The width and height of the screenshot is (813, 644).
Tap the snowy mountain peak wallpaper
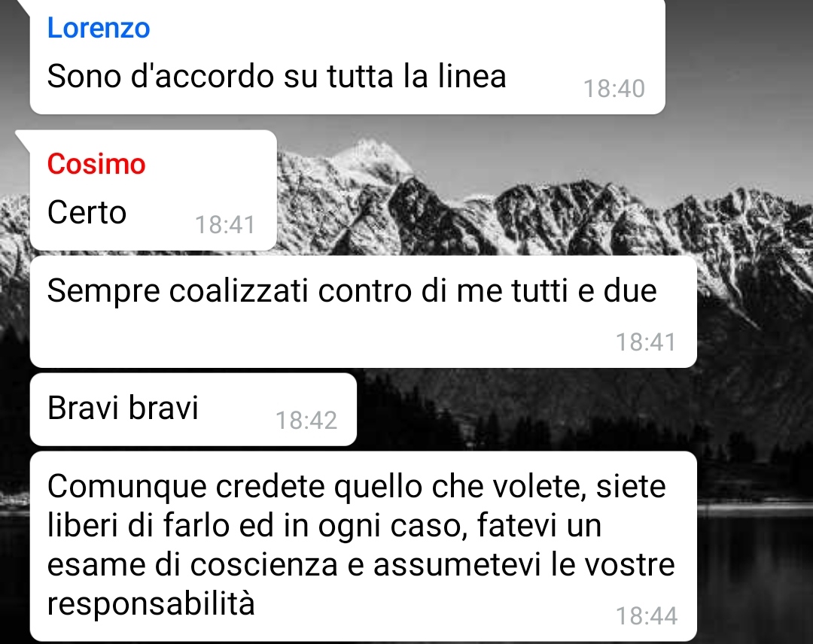pyautogui.click(x=370, y=156)
